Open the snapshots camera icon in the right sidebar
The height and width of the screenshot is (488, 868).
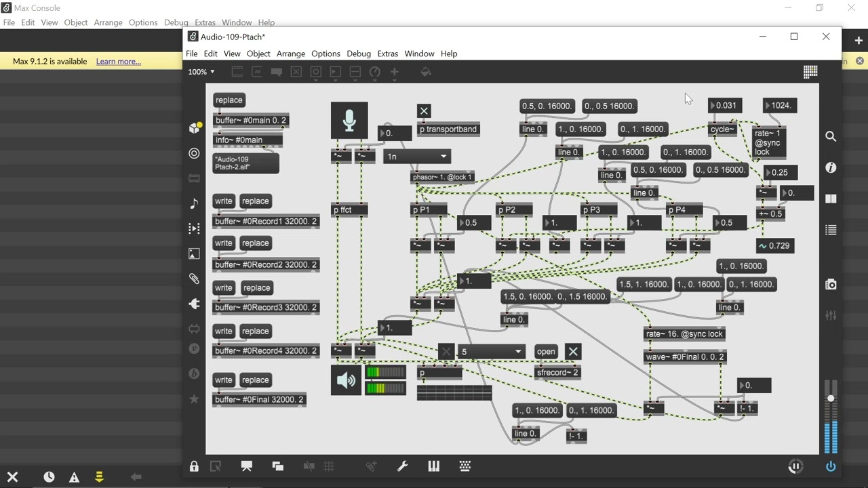[831, 284]
